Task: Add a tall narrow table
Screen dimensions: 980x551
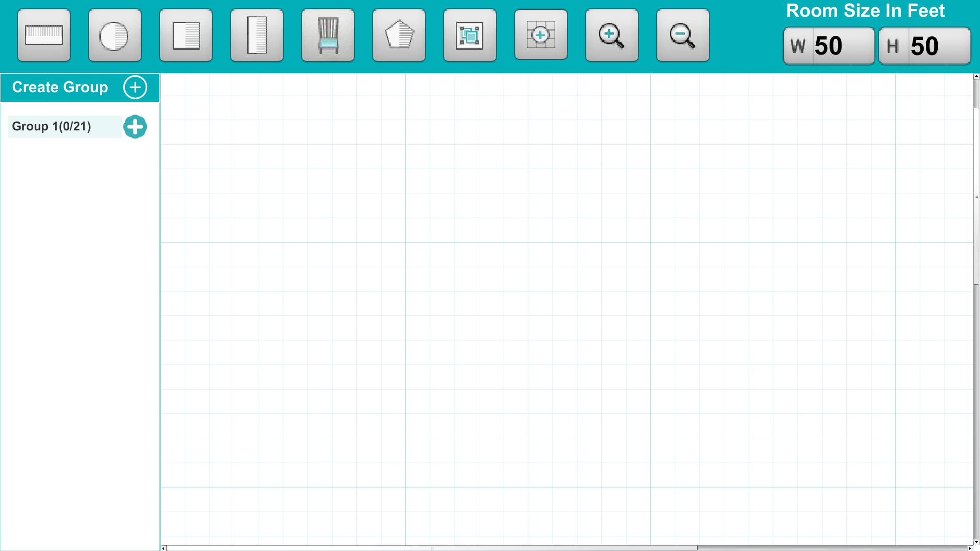Action: [x=257, y=35]
